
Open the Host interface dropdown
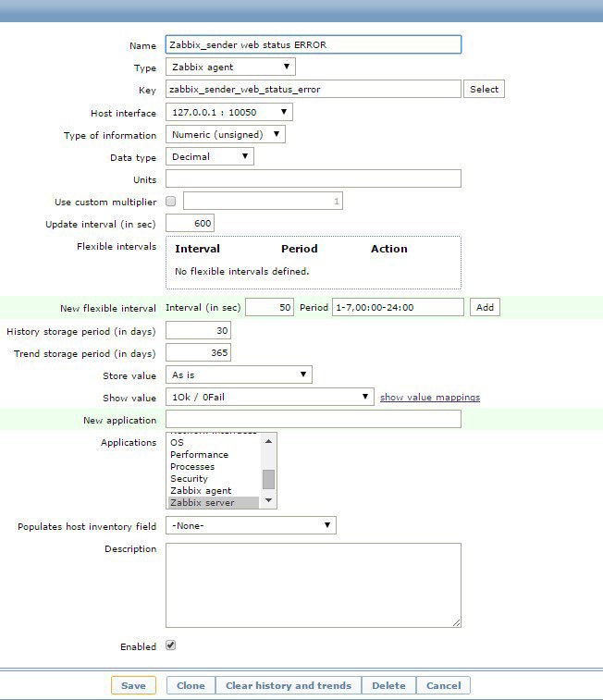[x=229, y=112]
